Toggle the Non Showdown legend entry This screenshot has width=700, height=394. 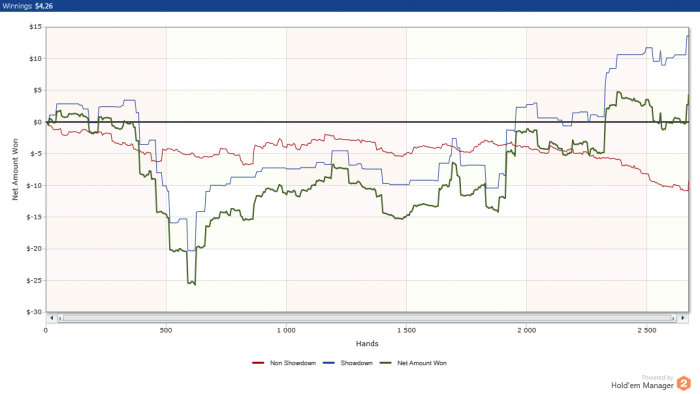tap(284, 363)
